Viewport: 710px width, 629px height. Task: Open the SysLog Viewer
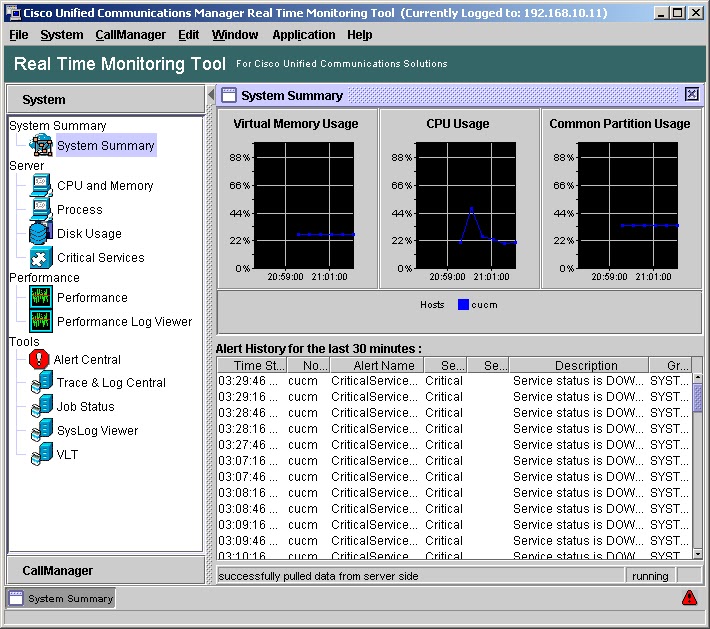click(x=97, y=431)
